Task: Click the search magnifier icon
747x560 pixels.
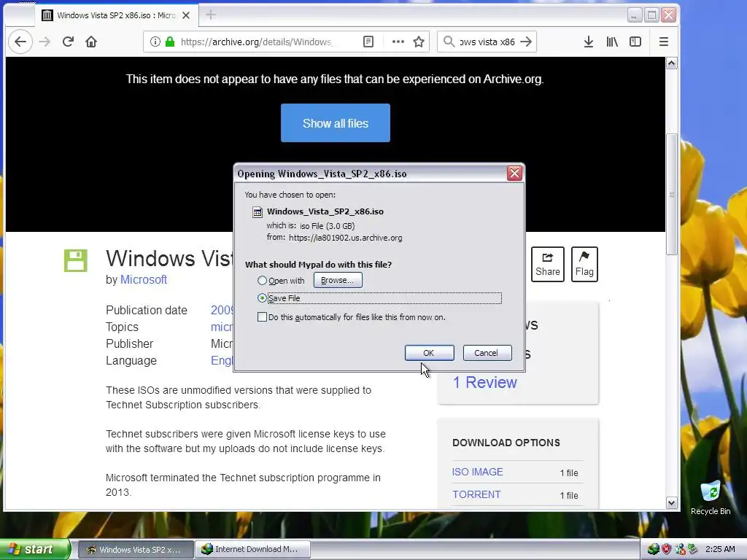Action: point(449,42)
